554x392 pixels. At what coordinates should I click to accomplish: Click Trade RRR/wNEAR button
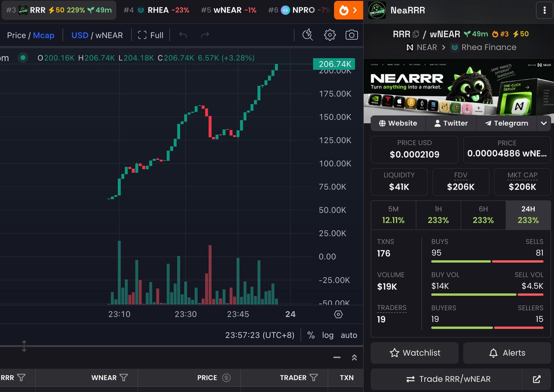tap(446, 379)
